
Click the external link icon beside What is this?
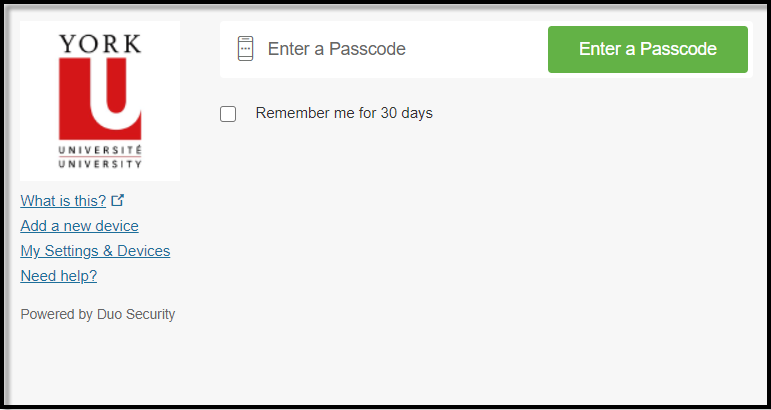pos(118,200)
